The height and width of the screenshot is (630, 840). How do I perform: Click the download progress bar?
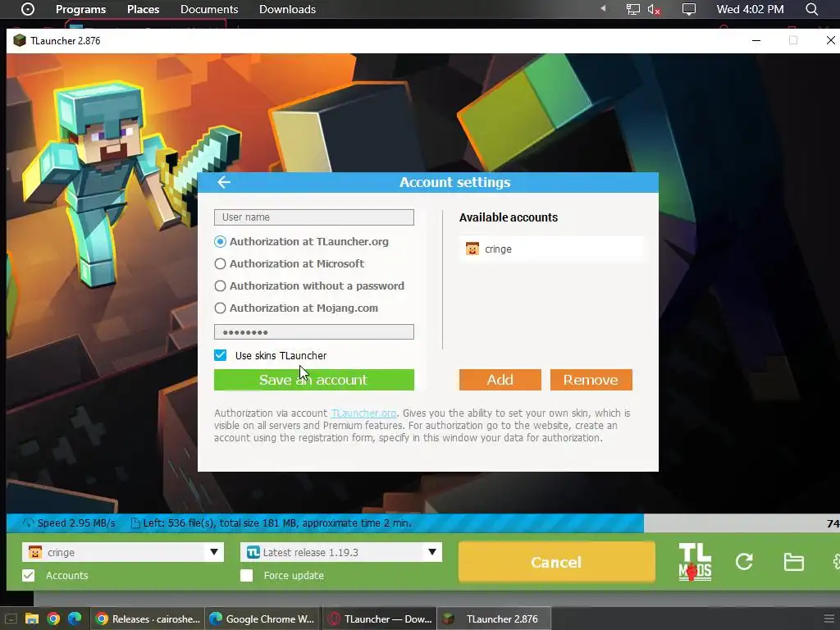pos(423,523)
